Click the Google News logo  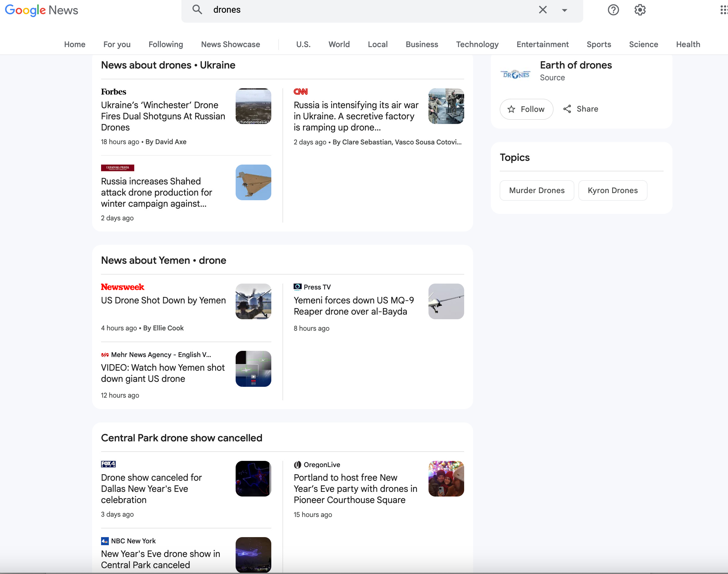pos(41,10)
